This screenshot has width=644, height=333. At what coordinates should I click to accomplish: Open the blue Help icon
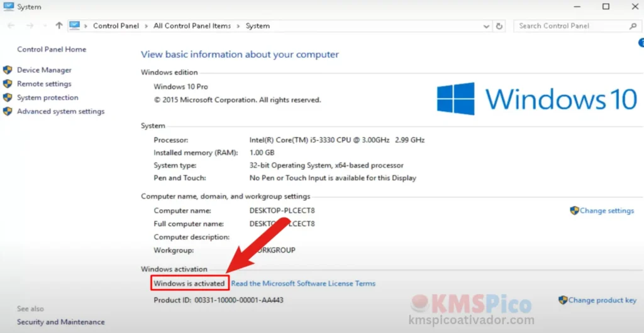pyautogui.click(x=641, y=43)
